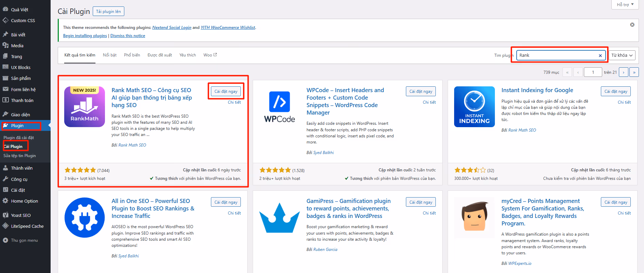Click the GamiPress crown logo
Screen dimensions: 644x273
[x=280, y=218]
